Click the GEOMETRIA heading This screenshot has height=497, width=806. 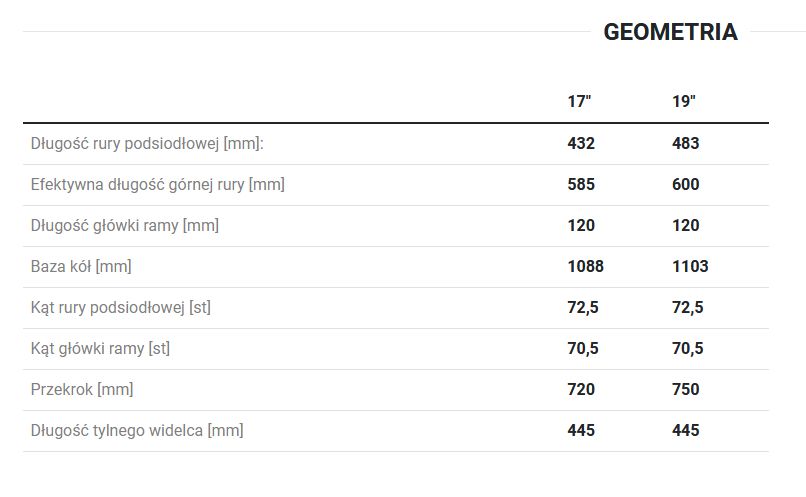click(x=670, y=32)
